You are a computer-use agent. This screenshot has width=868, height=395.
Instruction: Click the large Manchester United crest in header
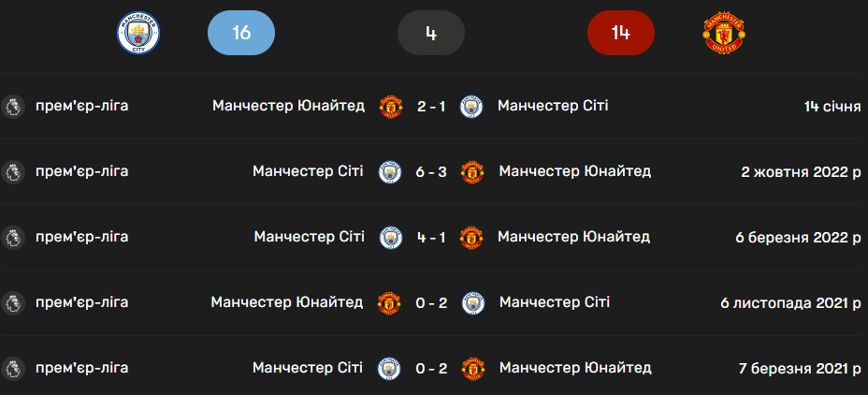click(x=724, y=34)
